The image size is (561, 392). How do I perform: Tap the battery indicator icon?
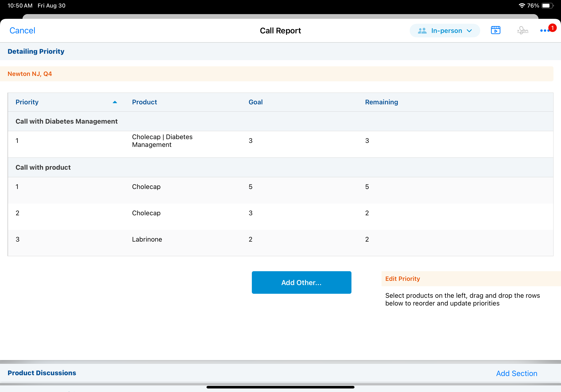547,6
